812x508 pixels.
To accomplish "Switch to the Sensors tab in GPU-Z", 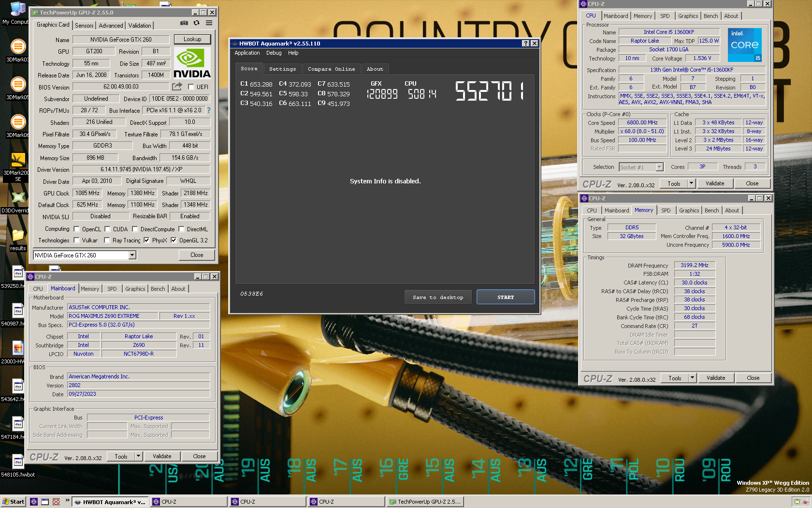I will (x=84, y=26).
